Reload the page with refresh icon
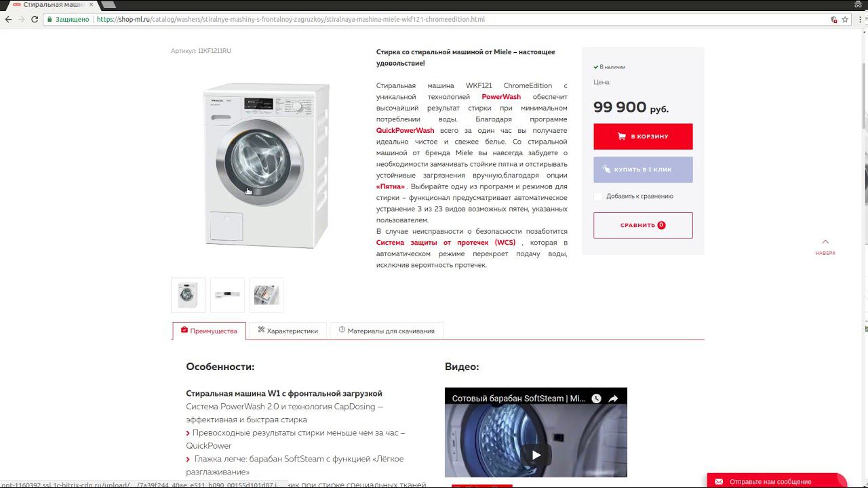 [34, 19]
